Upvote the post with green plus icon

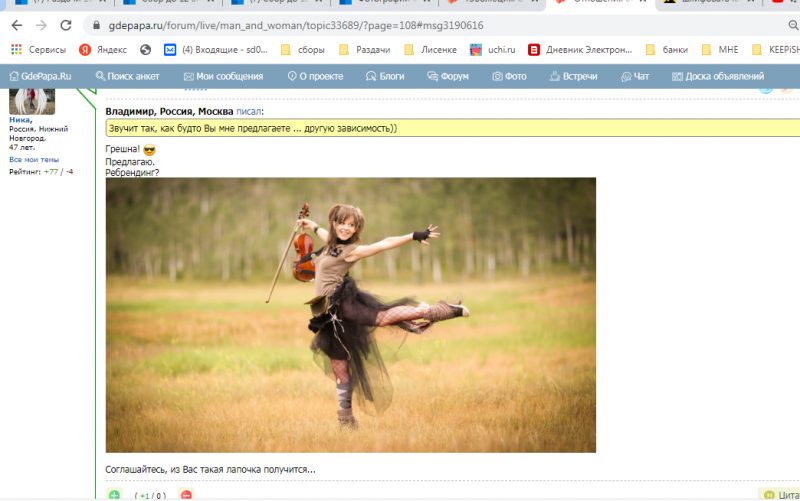(114, 495)
